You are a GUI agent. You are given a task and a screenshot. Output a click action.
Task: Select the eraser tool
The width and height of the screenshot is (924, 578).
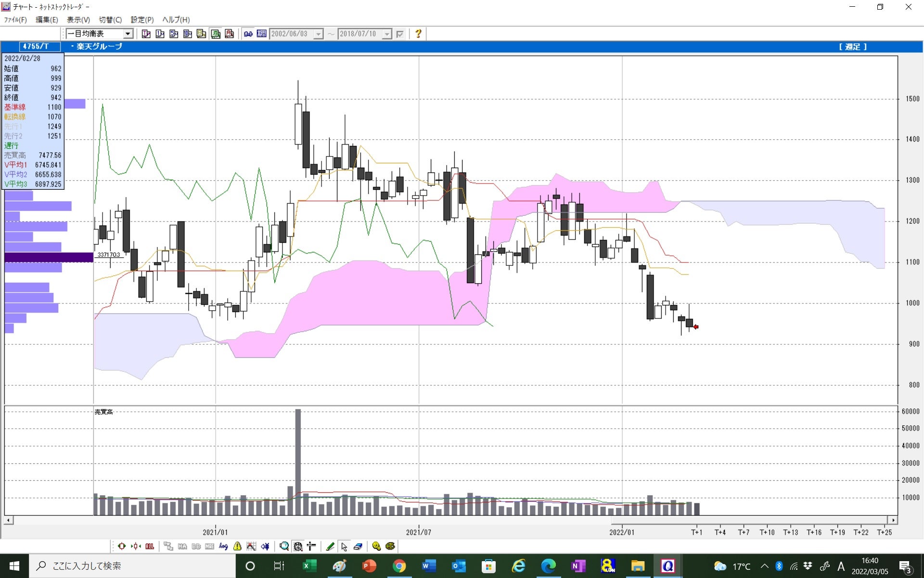(x=358, y=546)
